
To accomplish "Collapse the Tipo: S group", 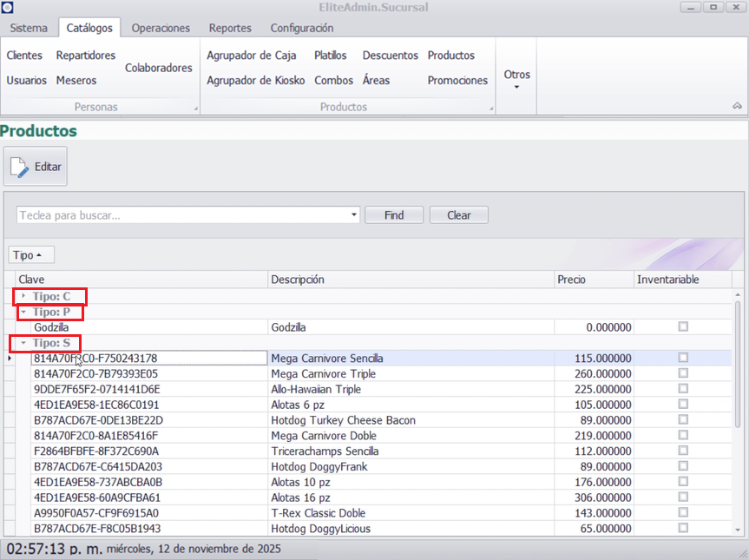I will tap(23, 343).
